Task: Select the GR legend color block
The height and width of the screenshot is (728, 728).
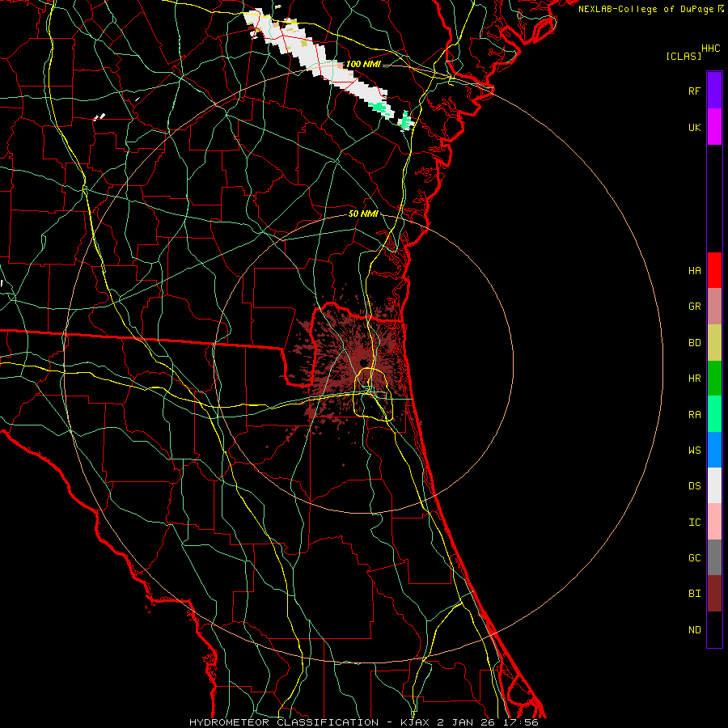Action: pyautogui.click(x=714, y=307)
